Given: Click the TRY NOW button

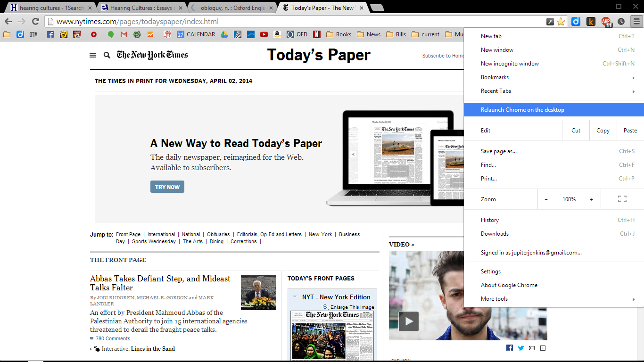Looking at the screenshot, I should pyautogui.click(x=167, y=187).
